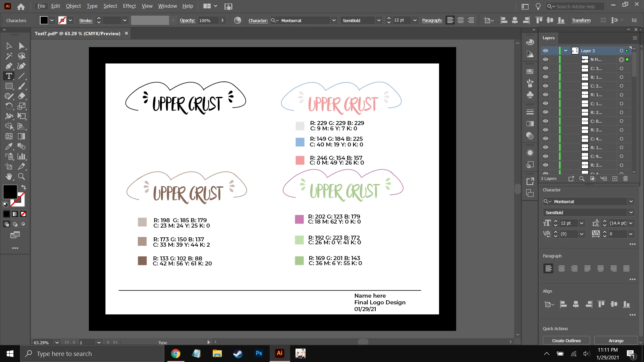Select the Pen tool
The width and height of the screenshot is (644, 362).
(9, 66)
